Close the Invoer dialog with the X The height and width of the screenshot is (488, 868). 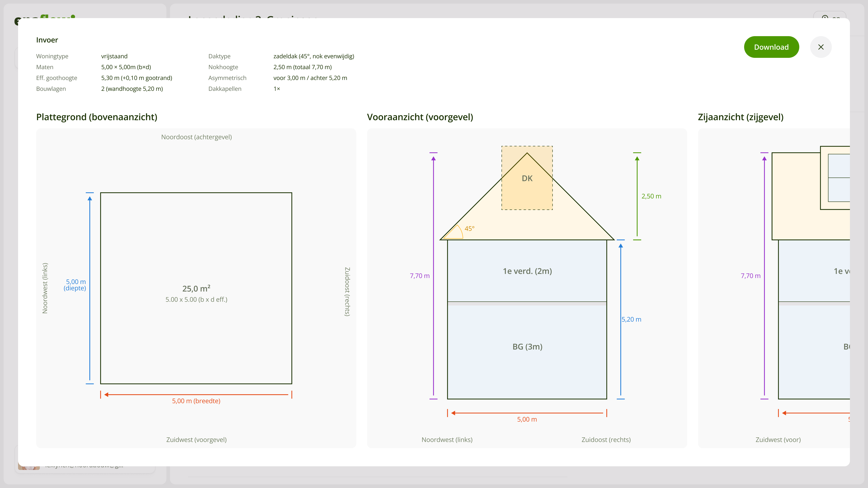click(821, 47)
